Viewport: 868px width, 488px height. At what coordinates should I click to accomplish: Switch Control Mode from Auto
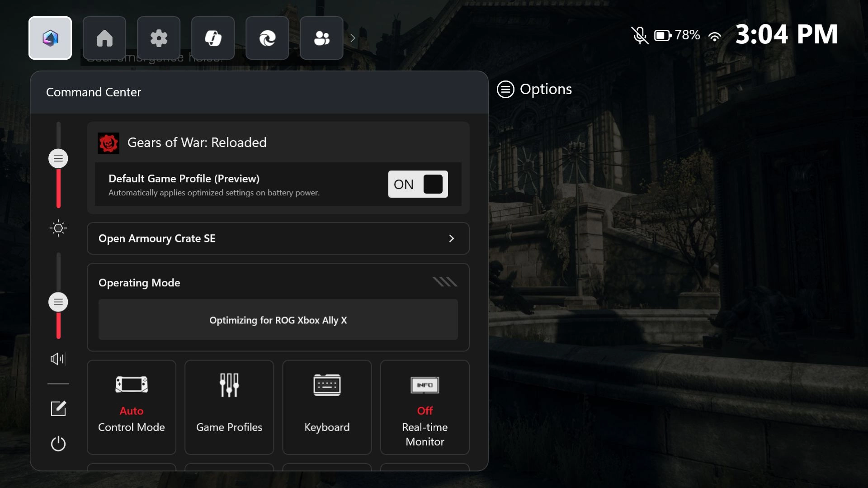point(131,407)
